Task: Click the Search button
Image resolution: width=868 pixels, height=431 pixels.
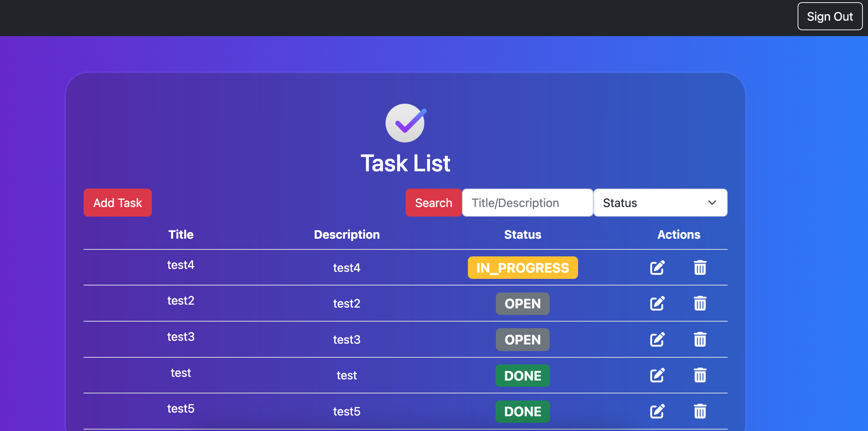Action: pyautogui.click(x=433, y=203)
